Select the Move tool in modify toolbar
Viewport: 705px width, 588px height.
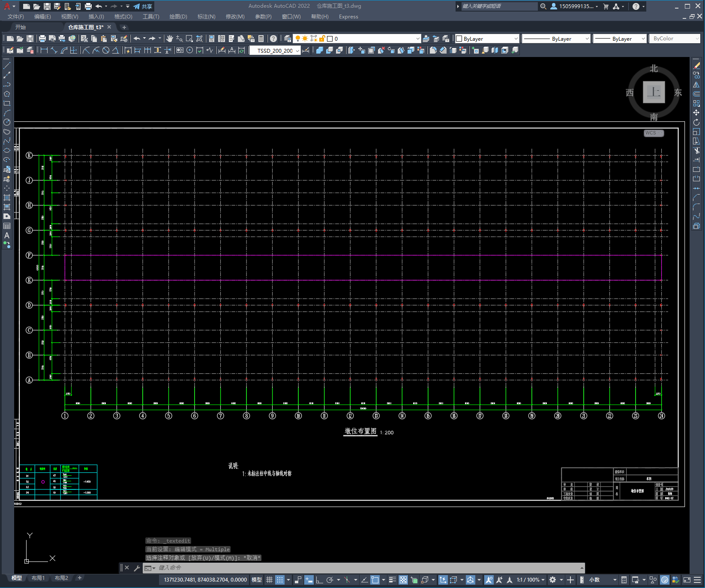point(696,113)
